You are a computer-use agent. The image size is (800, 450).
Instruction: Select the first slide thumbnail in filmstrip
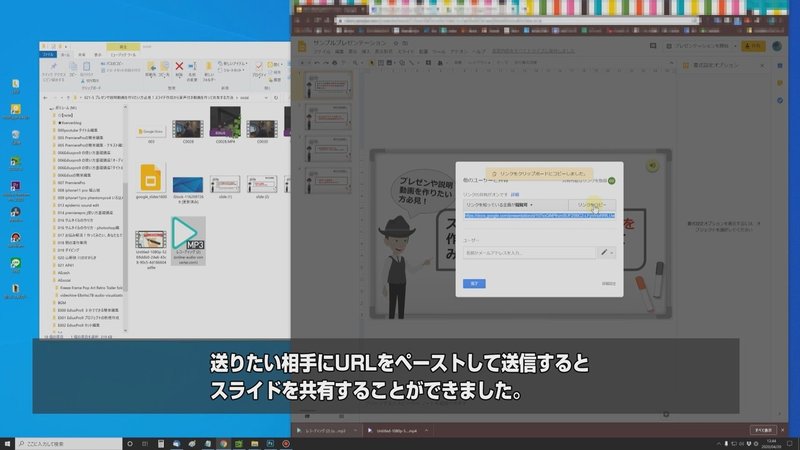pyautogui.click(x=328, y=85)
